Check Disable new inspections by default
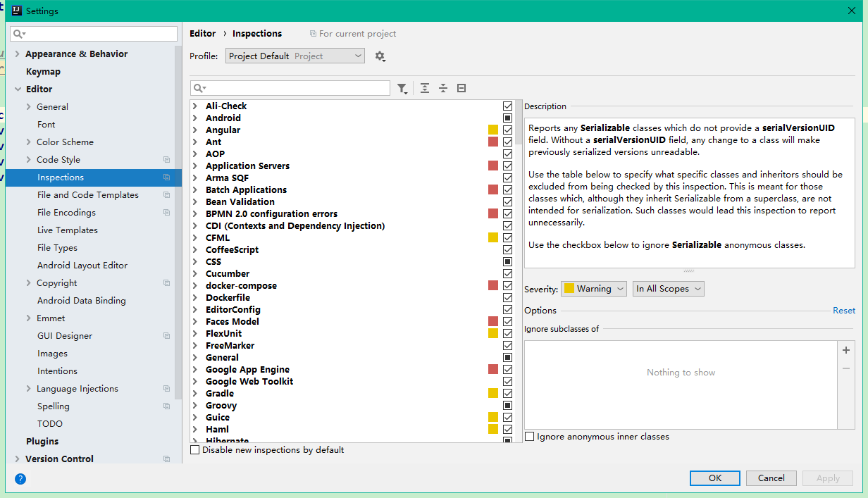This screenshot has height=498, width=868. [x=195, y=449]
